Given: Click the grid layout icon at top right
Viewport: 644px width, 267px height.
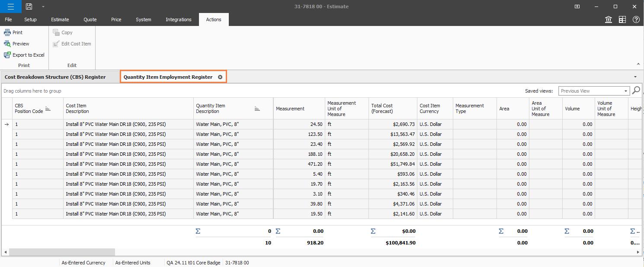Looking at the screenshot, I should (622, 19).
